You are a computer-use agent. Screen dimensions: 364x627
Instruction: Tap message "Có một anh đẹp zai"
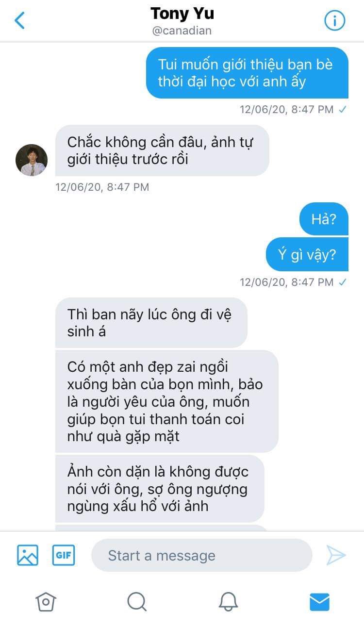167,401
